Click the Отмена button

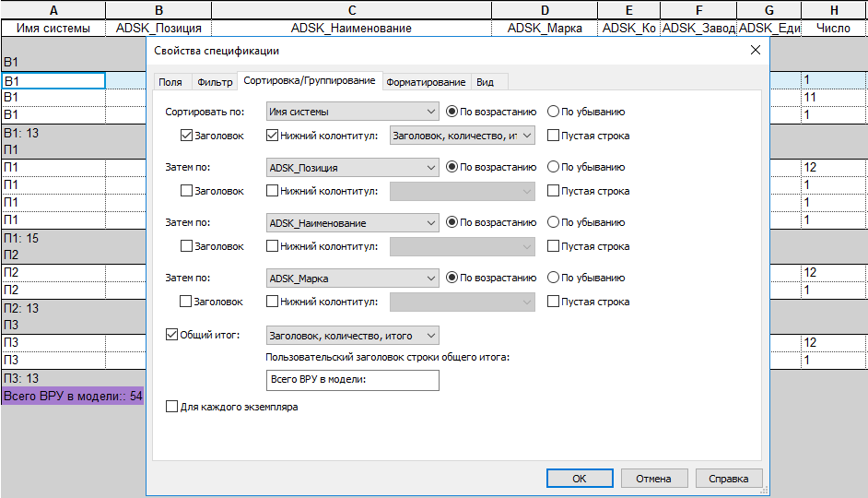[x=654, y=478]
